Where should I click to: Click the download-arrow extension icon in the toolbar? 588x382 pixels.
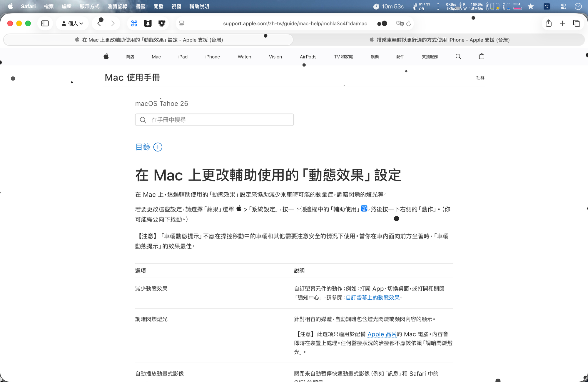(x=148, y=23)
